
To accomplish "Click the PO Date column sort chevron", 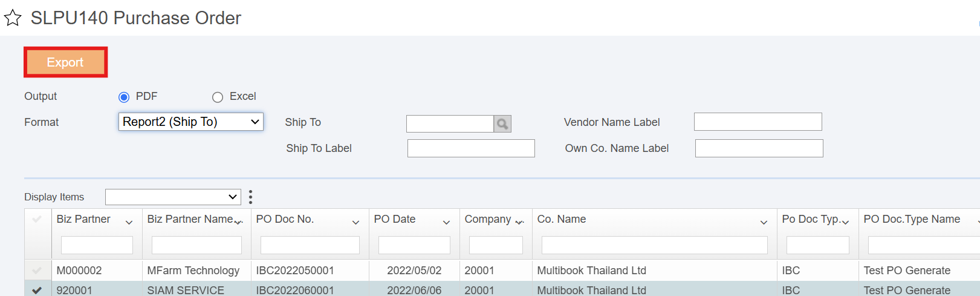I will click(x=446, y=223).
